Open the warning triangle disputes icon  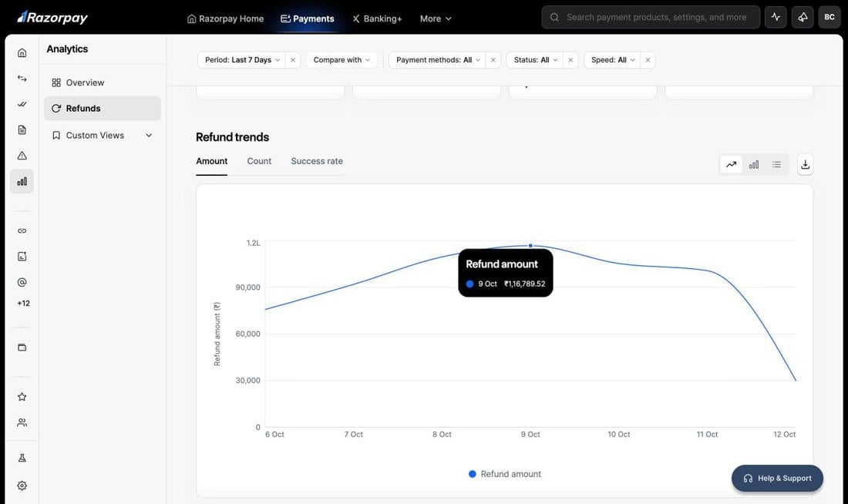[x=22, y=156]
